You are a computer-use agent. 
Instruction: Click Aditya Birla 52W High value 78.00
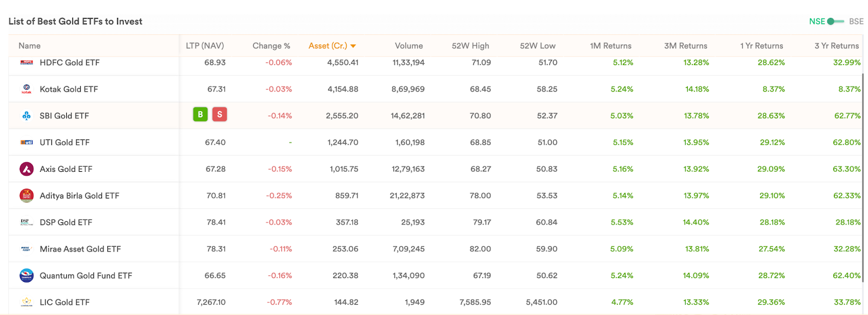tap(480, 196)
